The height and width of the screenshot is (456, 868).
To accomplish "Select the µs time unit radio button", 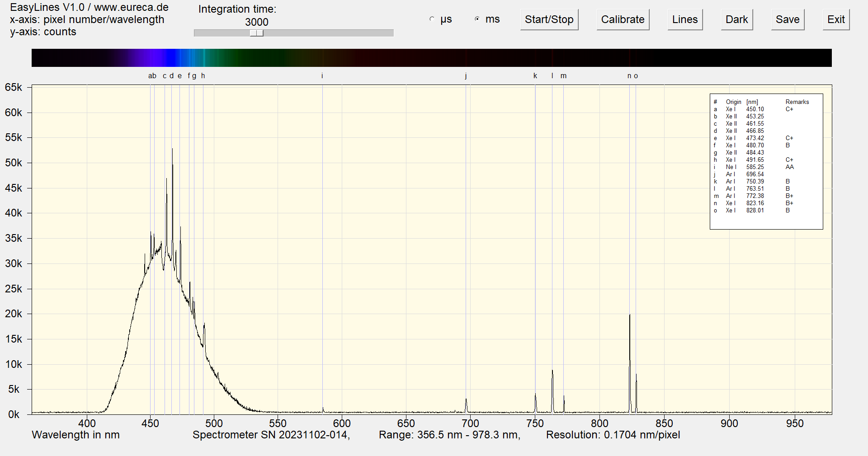I will tap(432, 19).
